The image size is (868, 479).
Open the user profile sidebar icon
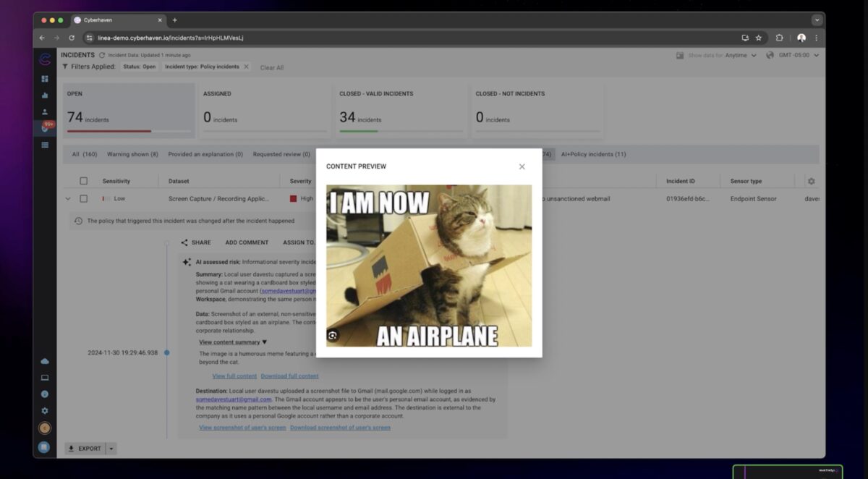(x=45, y=111)
